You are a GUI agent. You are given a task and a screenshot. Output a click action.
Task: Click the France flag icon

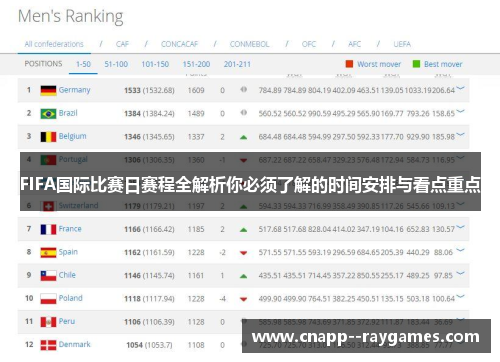pos(48,230)
